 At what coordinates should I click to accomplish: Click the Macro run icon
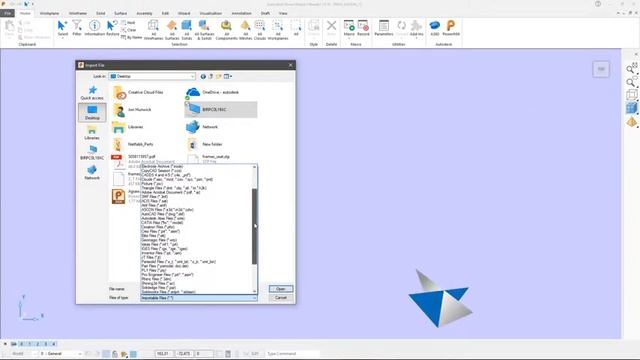pyautogui.click(x=349, y=28)
